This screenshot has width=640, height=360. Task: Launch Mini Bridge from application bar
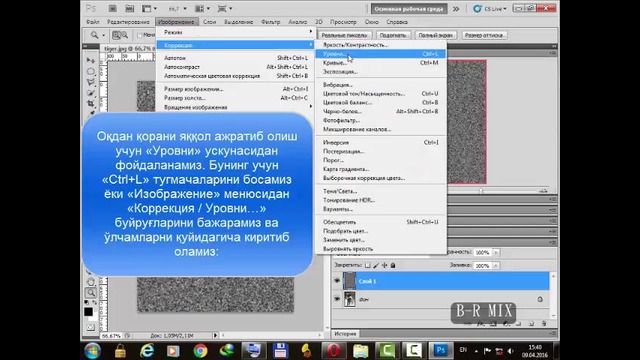tap(129, 8)
